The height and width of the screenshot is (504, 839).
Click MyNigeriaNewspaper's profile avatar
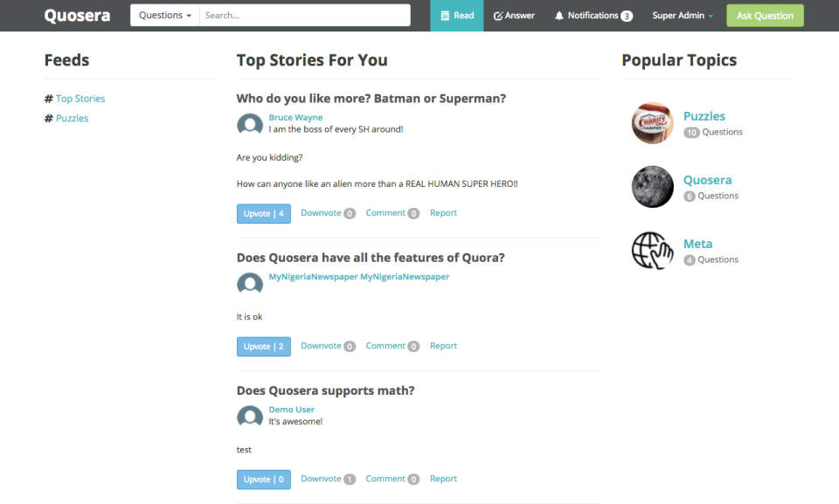(x=249, y=283)
